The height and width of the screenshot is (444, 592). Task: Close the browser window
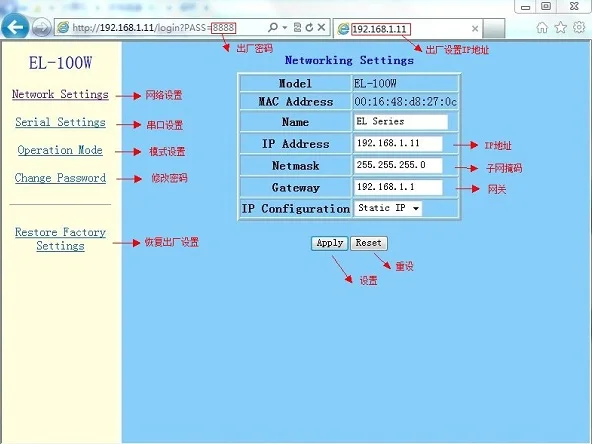574,6
